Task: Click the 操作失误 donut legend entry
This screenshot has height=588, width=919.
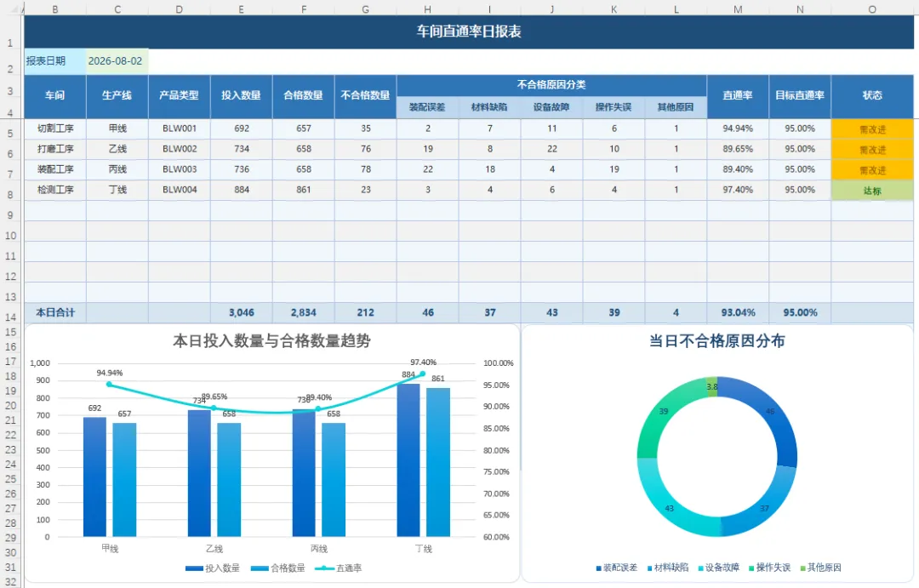Action: pyautogui.click(x=769, y=568)
